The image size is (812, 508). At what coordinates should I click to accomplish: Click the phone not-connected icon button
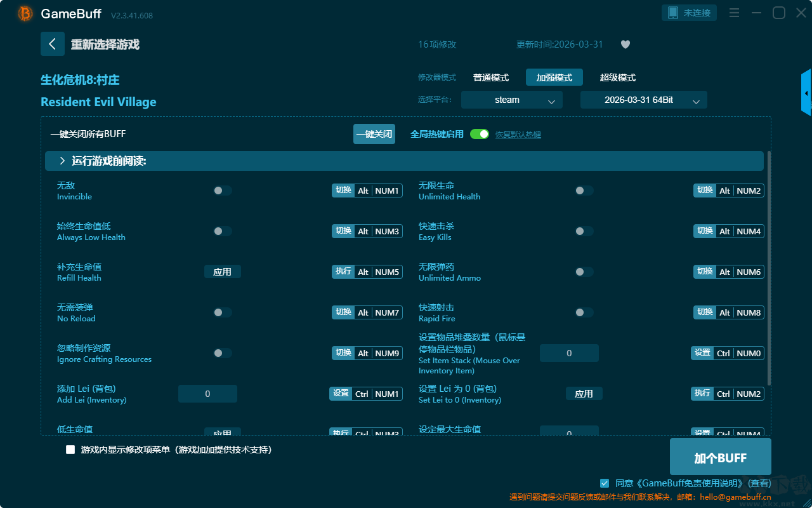(690, 13)
